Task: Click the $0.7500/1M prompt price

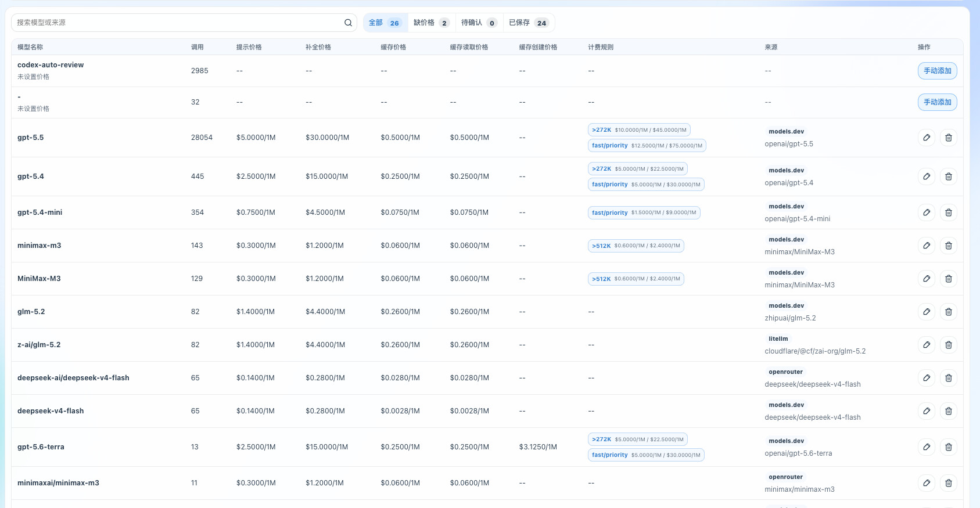Action: click(256, 212)
